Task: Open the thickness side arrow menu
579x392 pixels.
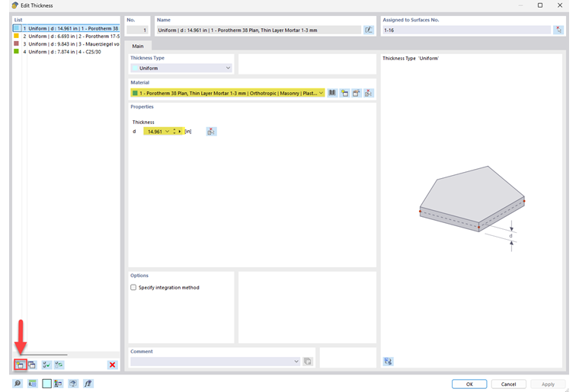Action: coord(180,131)
